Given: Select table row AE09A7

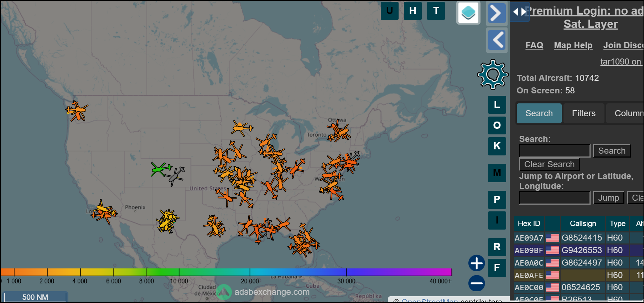Looking at the screenshot, I should coord(579,238).
